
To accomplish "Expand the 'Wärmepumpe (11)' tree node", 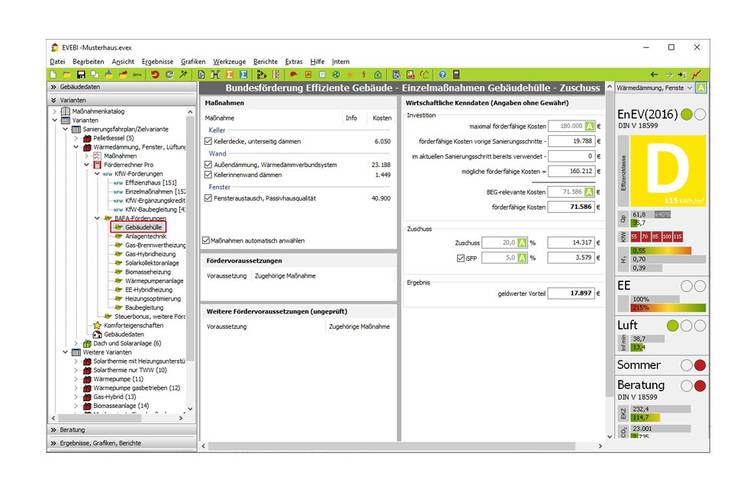I will (x=75, y=379).
